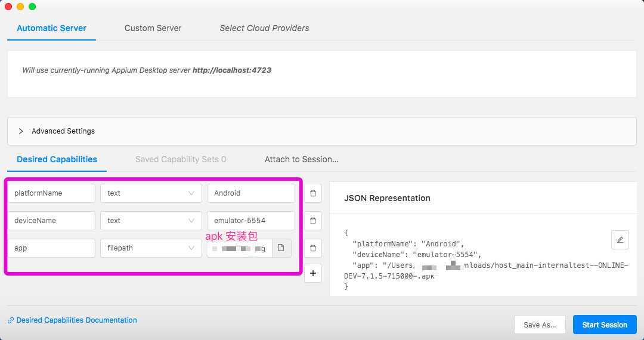The height and width of the screenshot is (340, 644).
Task: Start the Appium session
Action: point(605,325)
